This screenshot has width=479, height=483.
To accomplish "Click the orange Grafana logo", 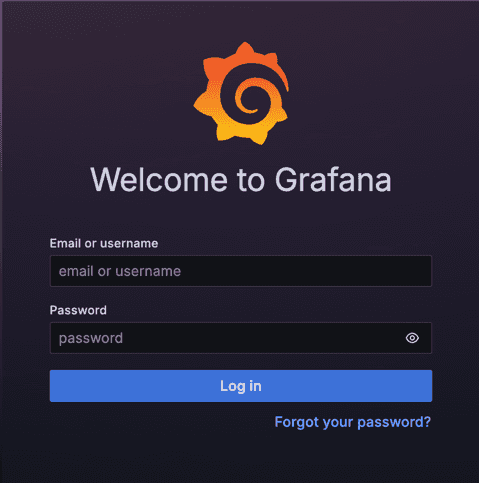I will point(241,93).
